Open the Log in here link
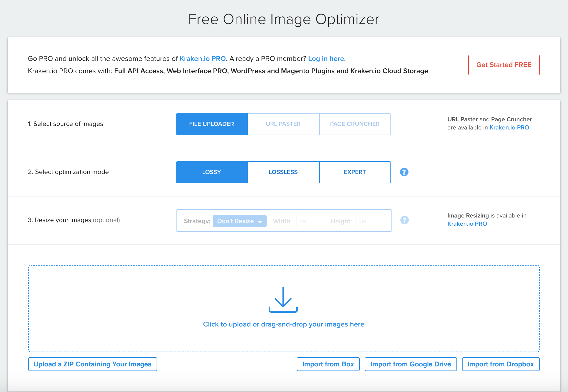 [326, 59]
